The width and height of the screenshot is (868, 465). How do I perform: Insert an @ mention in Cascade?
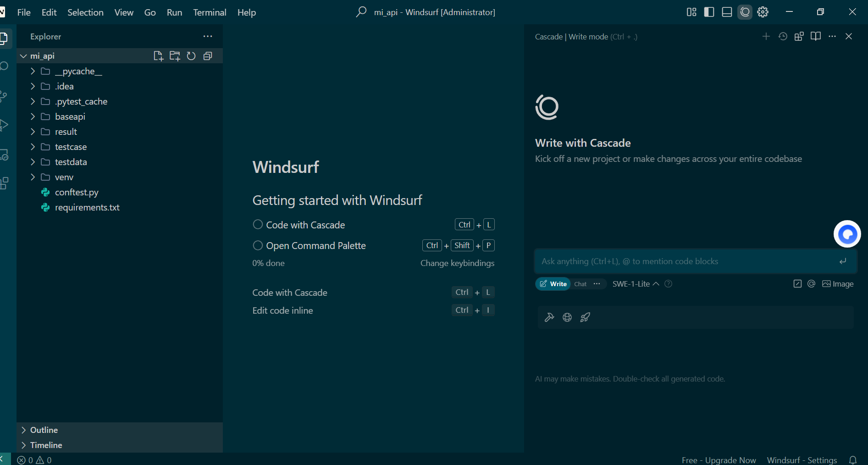click(x=812, y=284)
